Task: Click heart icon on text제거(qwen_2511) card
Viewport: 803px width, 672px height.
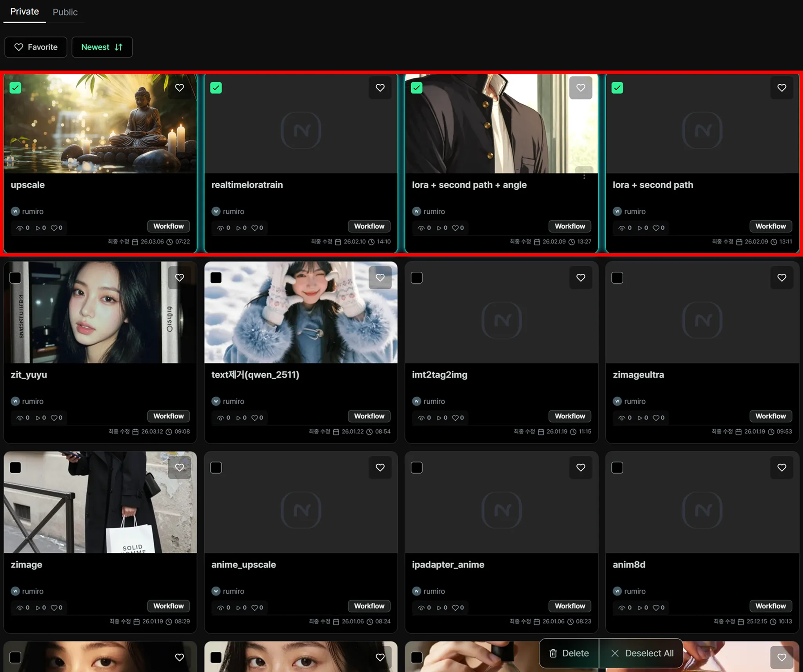Action: [380, 278]
